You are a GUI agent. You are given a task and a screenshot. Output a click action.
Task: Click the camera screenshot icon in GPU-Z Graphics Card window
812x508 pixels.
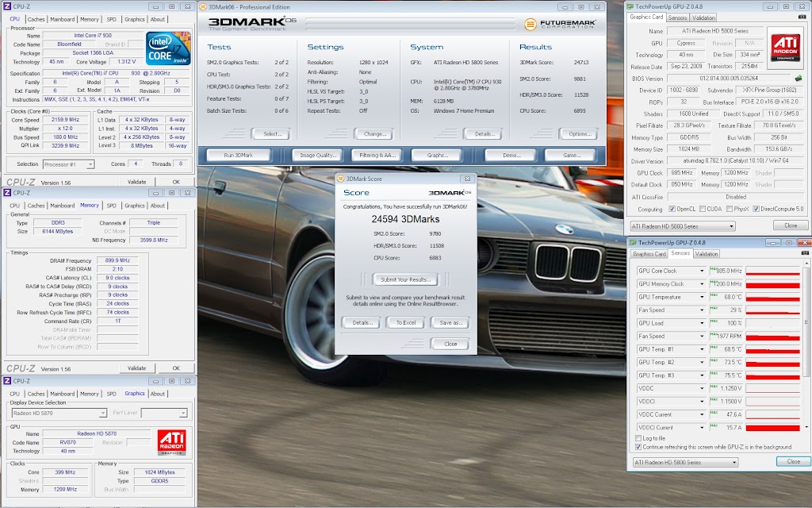click(802, 17)
